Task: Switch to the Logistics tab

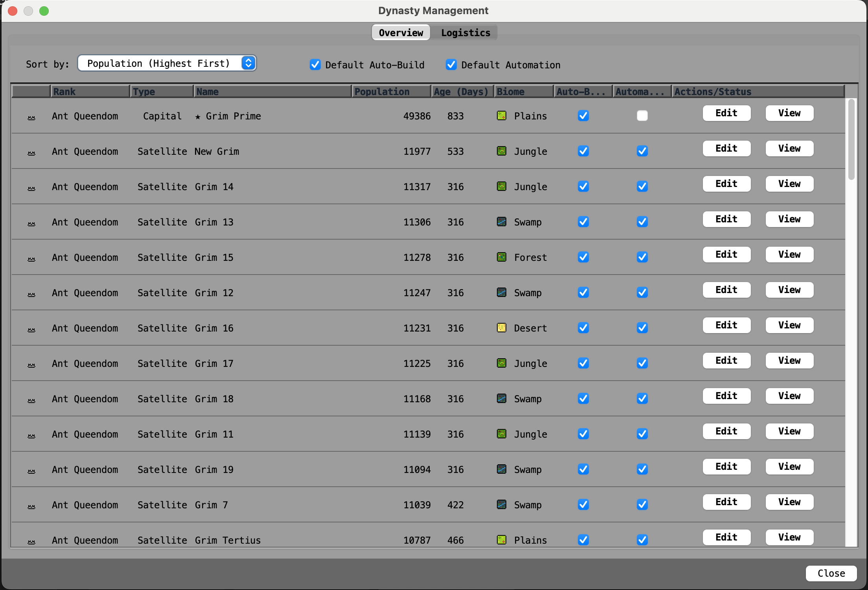Action: tap(465, 33)
